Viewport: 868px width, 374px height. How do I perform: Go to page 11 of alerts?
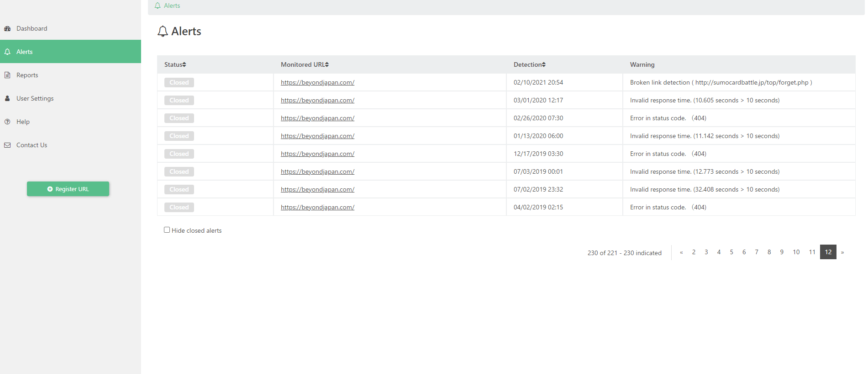pyautogui.click(x=812, y=252)
